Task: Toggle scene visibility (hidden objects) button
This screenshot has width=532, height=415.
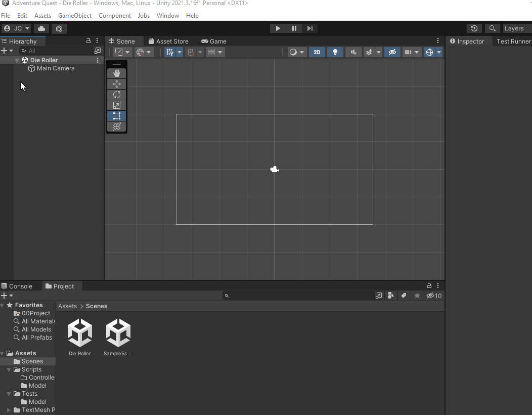Action: (392, 52)
